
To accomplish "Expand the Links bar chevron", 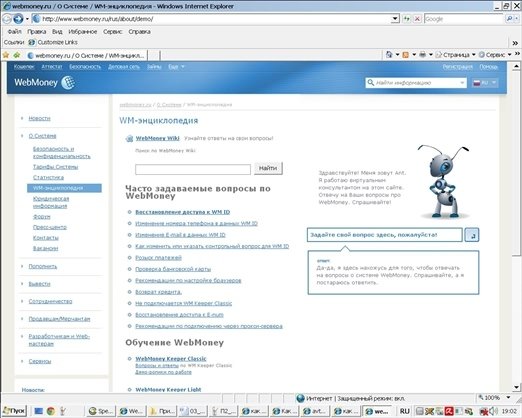I will pos(515,43).
